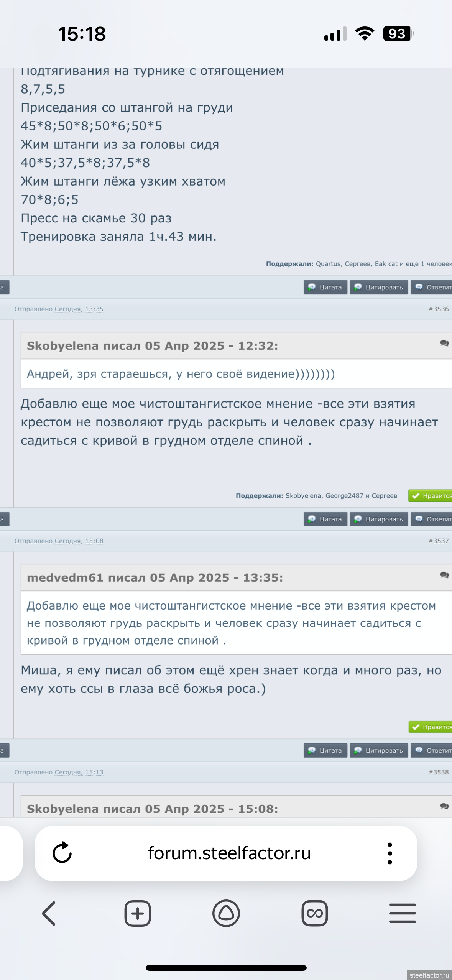This screenshot has height=980, width=452.
Task: Open the tab switcher infinity icon
Action: (x=314, y=913)
